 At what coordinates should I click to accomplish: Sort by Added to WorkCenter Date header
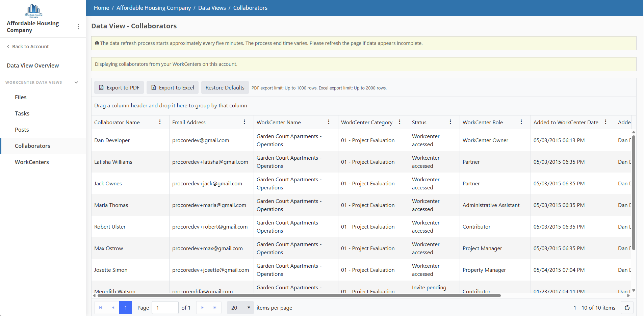point(566,122)
